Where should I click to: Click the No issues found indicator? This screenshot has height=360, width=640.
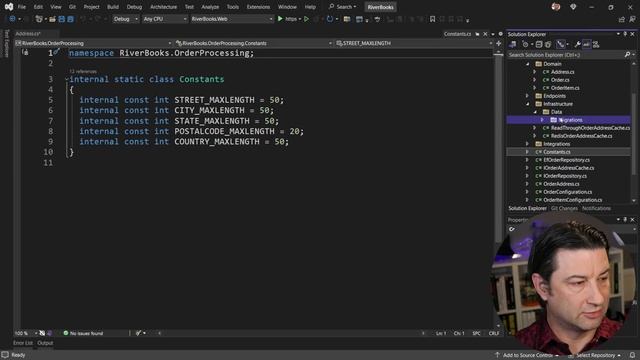pyautogui.click(x=83, y=333)
